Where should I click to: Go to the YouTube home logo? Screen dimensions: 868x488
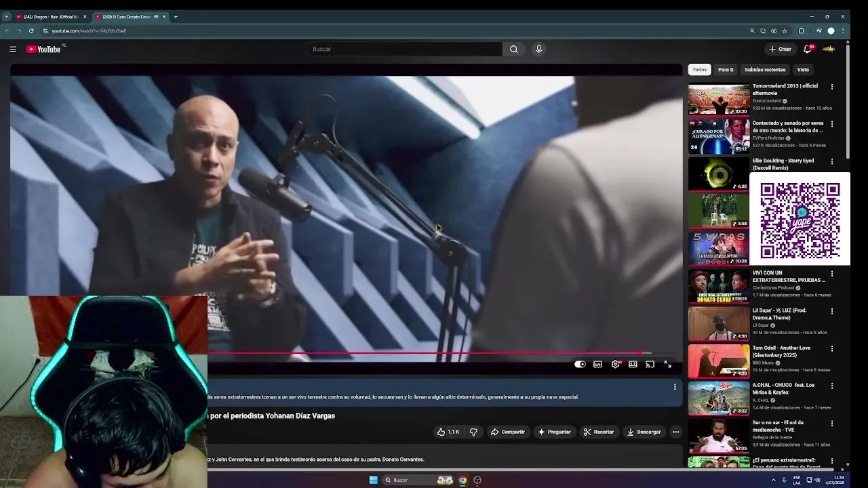coord(43,49)
